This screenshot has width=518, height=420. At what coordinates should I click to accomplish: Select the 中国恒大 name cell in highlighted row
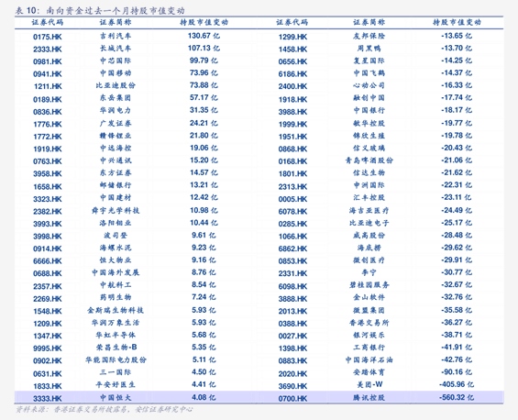[x=116, y=397]
